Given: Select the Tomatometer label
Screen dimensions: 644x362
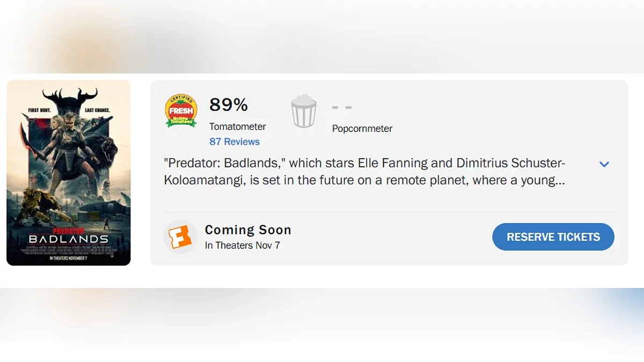Looking at the screenshot, I should coord(237,127).
